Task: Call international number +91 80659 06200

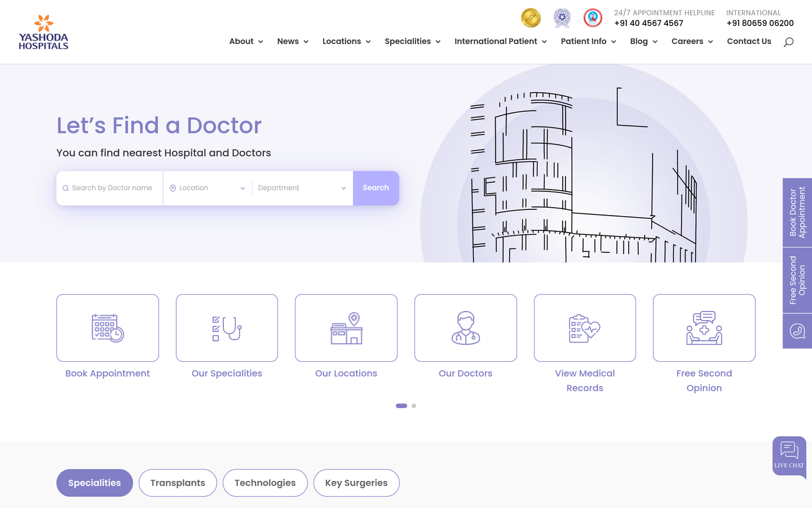Action: [x=760, y=23]
